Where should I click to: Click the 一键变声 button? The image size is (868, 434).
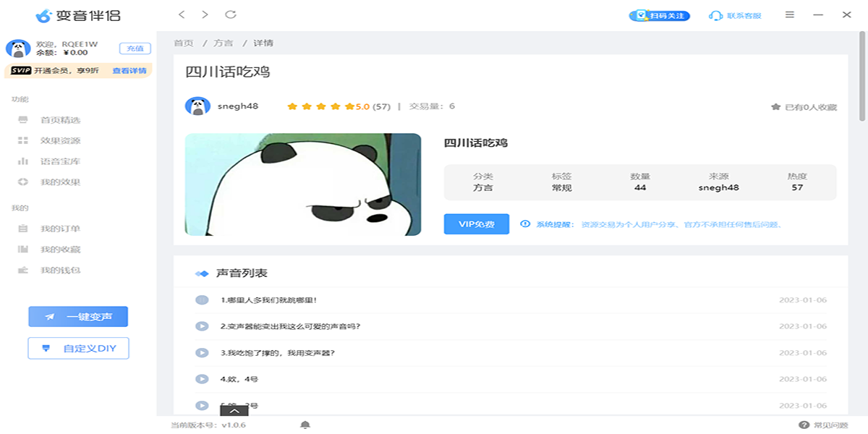pyautogui.click(x=78, y=317)
